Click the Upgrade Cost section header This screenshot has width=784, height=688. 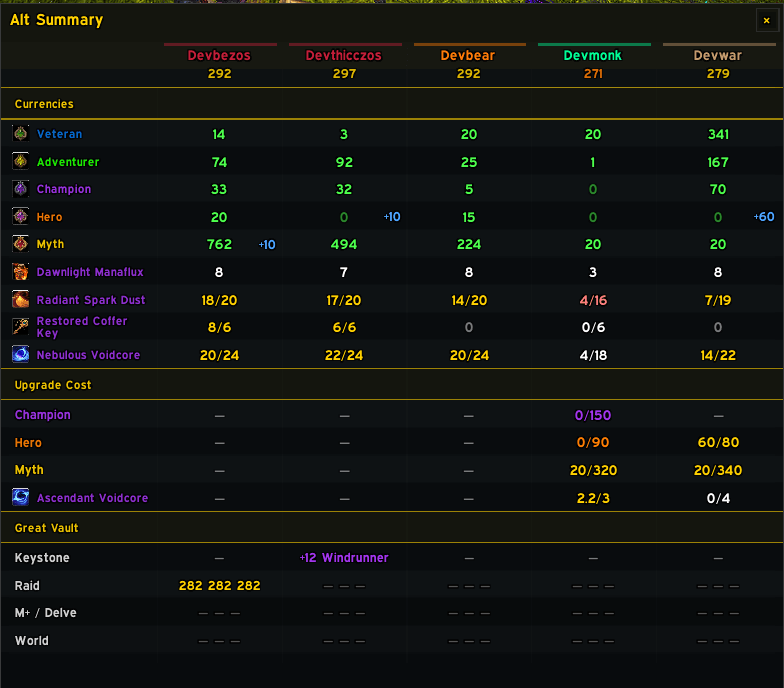pos(53,385)
